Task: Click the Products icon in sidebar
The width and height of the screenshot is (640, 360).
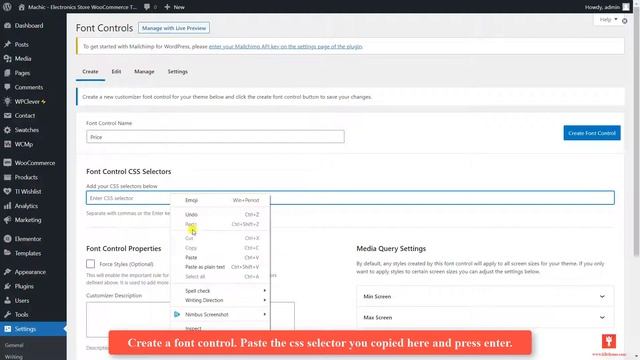Action: click(7, 177)
